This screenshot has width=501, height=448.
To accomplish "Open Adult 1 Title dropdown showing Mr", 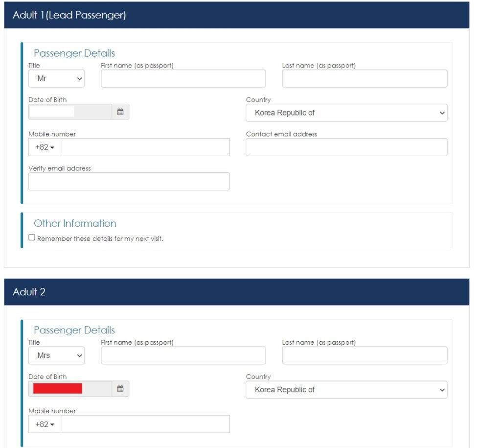I will (x=57, y=79).
